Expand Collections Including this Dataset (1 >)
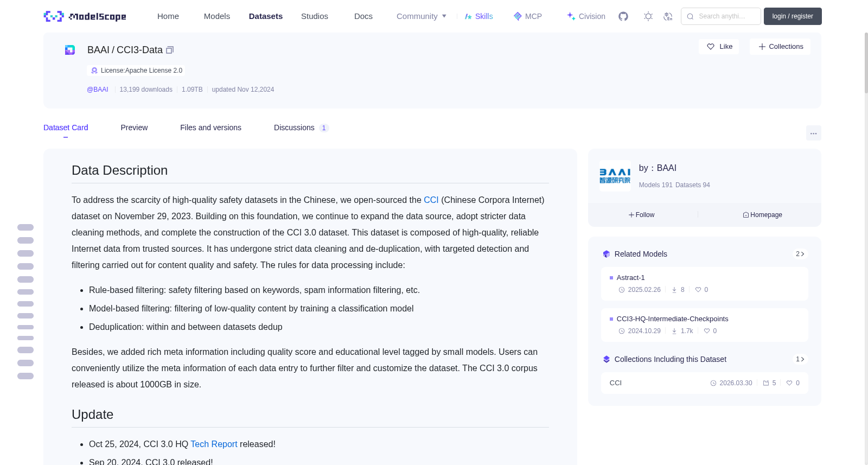Viewport: 868px width, 465px height. point(800,359)
